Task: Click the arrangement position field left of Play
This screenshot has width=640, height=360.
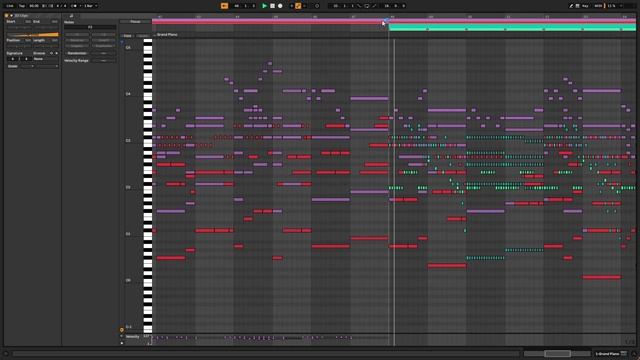Action: tap(244, 6)
